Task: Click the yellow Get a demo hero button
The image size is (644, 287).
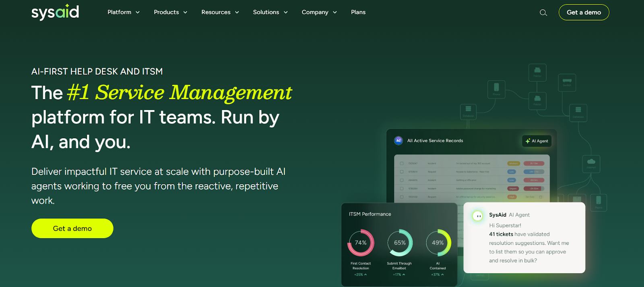Action: pos(72,228)
